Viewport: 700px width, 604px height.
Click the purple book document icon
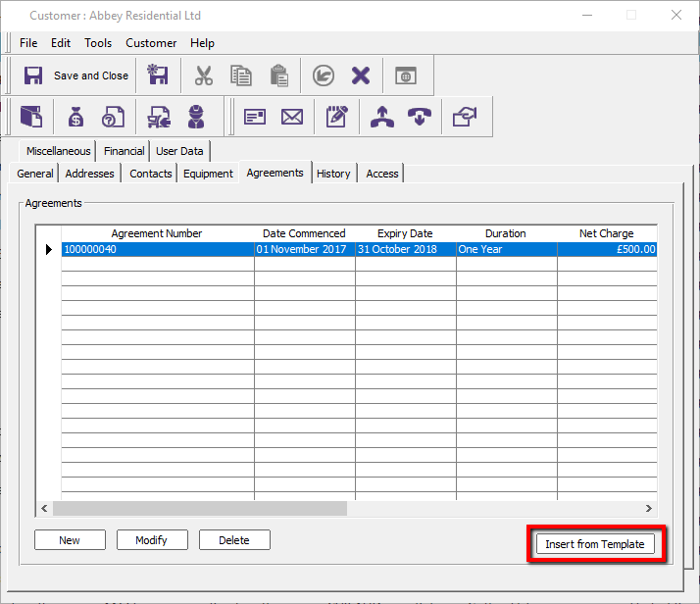31,117
